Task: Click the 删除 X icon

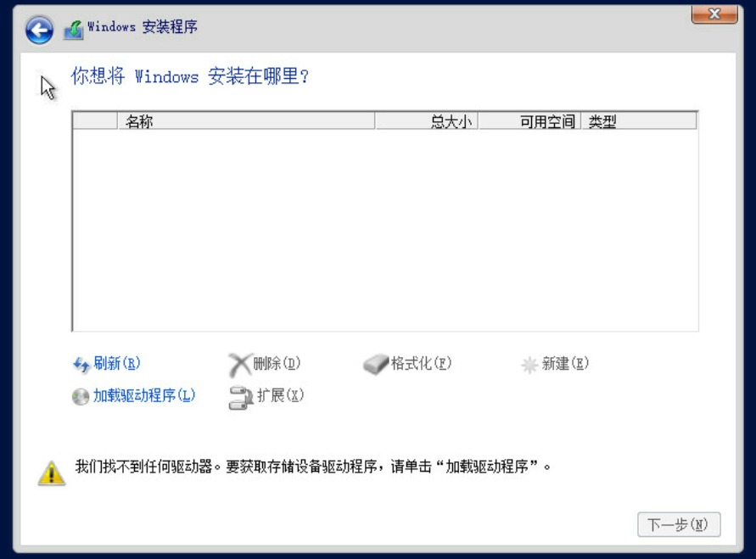Action: pyautogui.click(x=239, y=365)
